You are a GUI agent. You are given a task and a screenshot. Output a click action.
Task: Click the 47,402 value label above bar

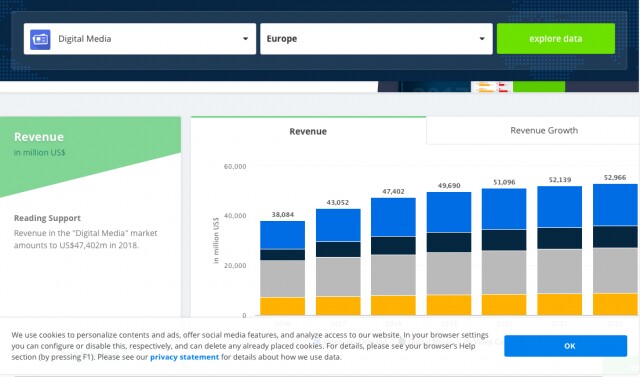[393, 191]
